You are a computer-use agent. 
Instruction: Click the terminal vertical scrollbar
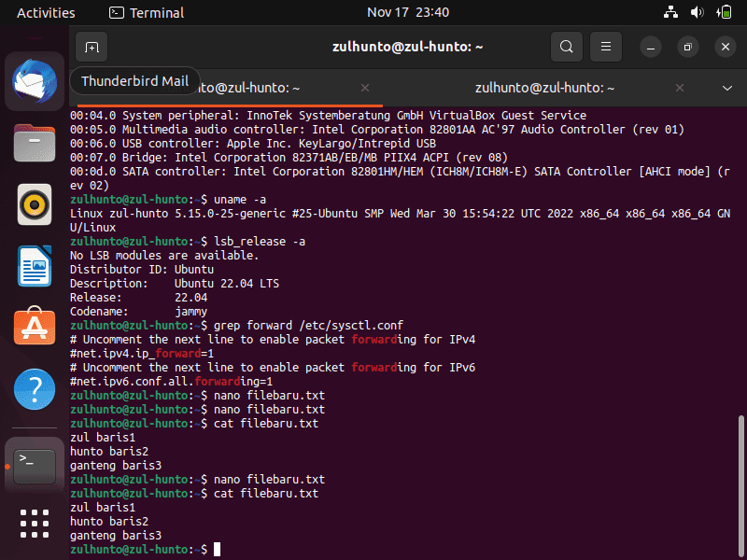coord(740,485)
